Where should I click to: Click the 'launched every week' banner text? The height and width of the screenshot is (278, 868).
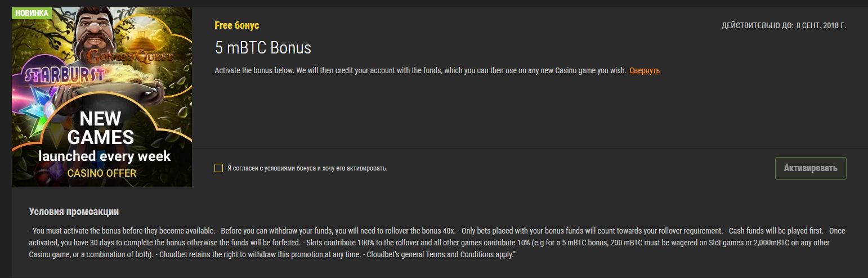(x=104, y=156)
